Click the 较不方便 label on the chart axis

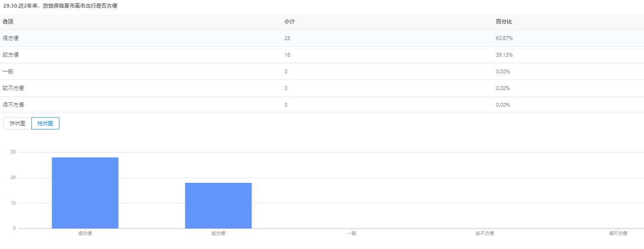click(485, 233)
